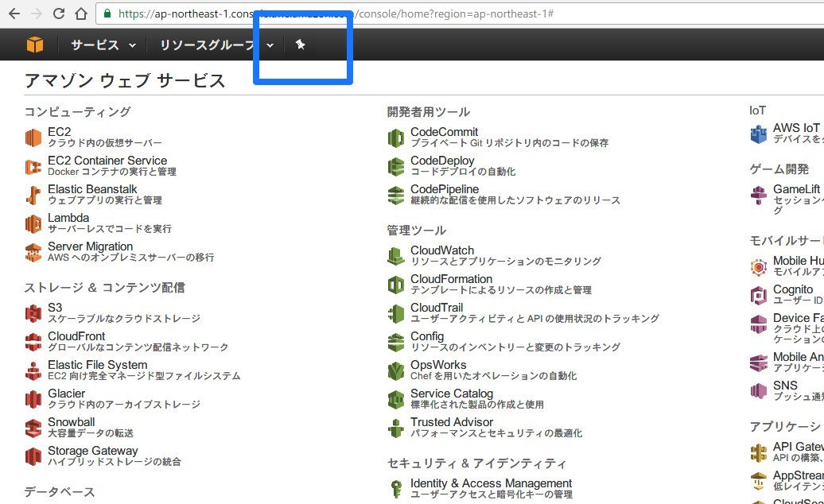Open the Mobile Analytics icon

point(758,362)
